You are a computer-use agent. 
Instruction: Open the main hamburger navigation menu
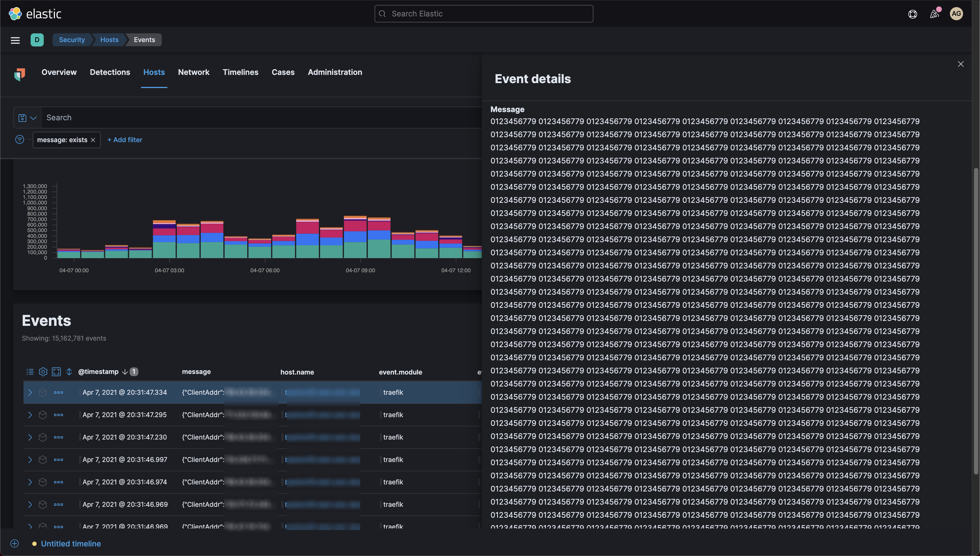[x=15, y=40]
